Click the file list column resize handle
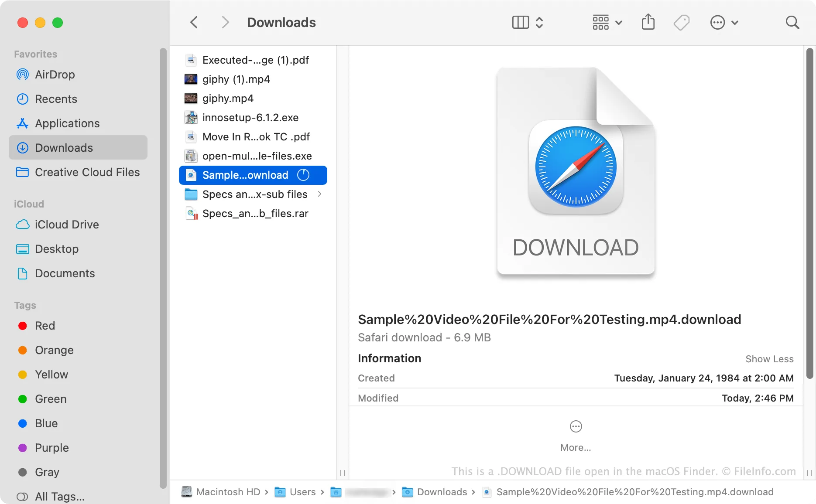 coord(343,473)
